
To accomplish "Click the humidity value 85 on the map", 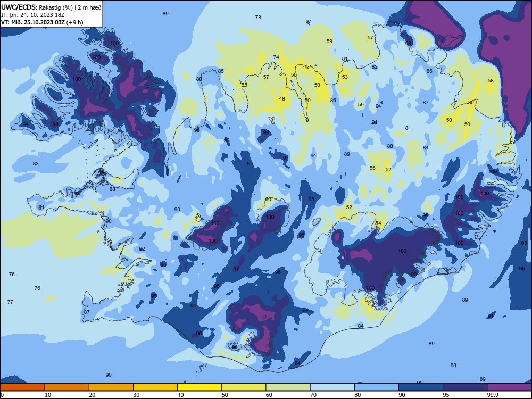I will coord(221,71).
